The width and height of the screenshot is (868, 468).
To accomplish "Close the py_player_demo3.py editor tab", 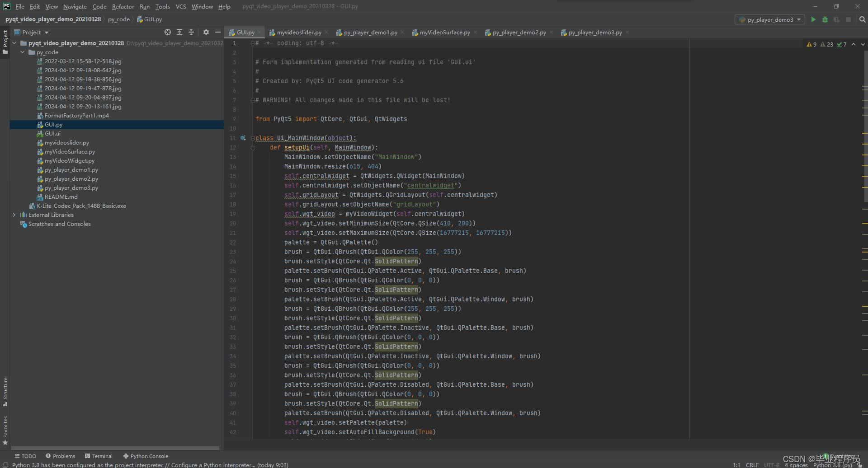I will [627, 32].
